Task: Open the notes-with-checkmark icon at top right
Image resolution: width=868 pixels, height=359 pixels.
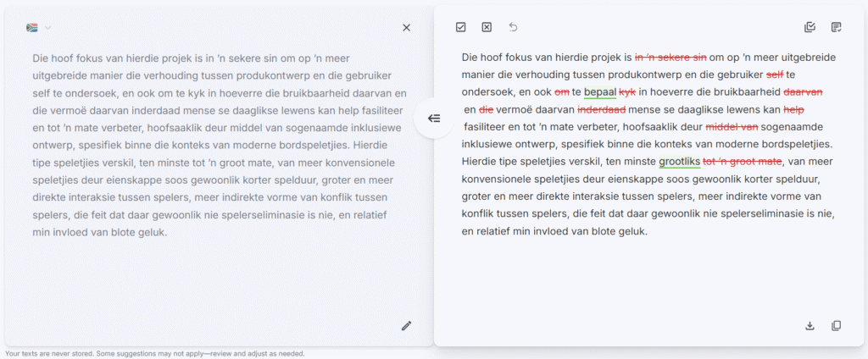Action: tap(837, 27)
